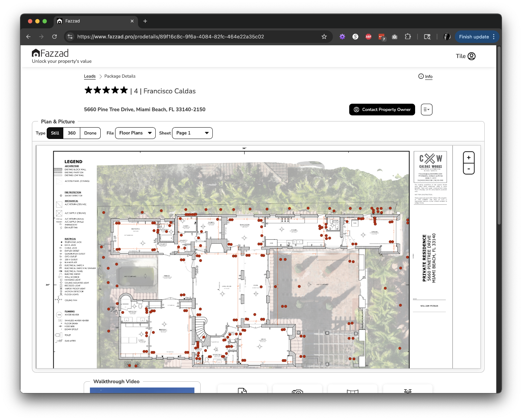522x420 pixels.
Task: Click the Francisco Caldas name text
Action: pyautogui.click(x=170, y=91)
